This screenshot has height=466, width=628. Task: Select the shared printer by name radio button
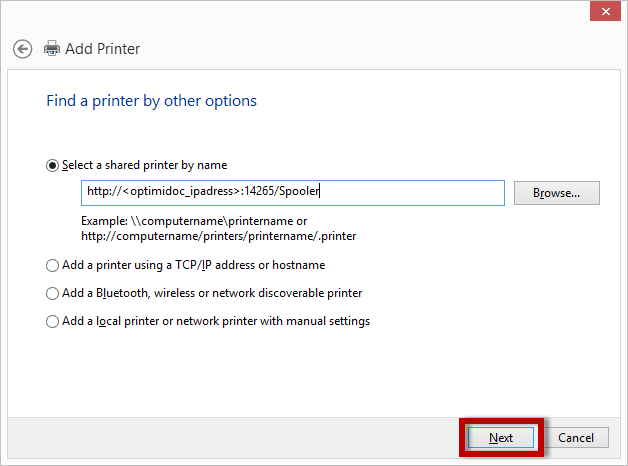(x=53, y=165)
